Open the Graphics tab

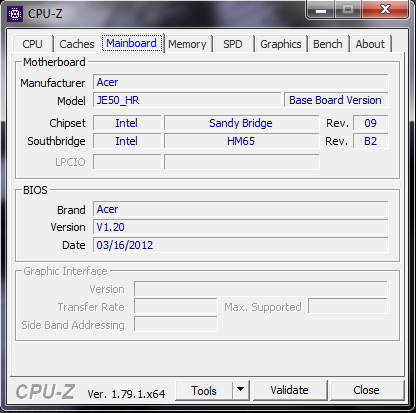point(281,44)
